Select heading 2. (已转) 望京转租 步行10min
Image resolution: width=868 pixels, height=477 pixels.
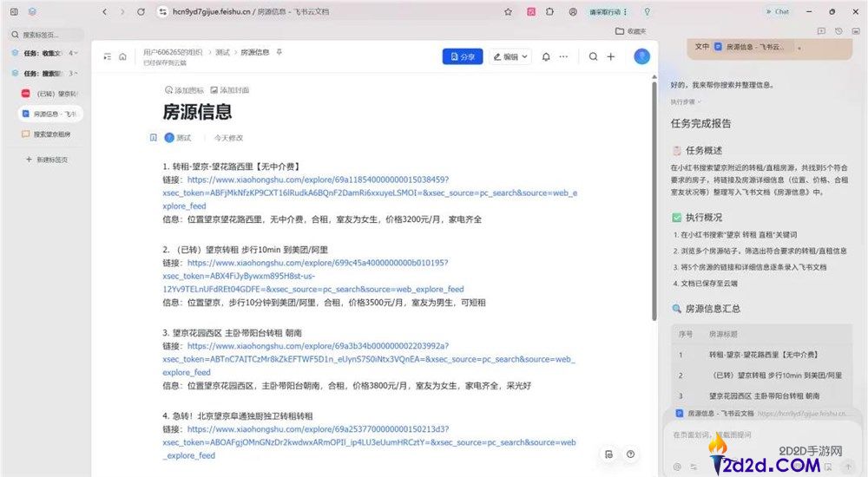pos(246,250)
